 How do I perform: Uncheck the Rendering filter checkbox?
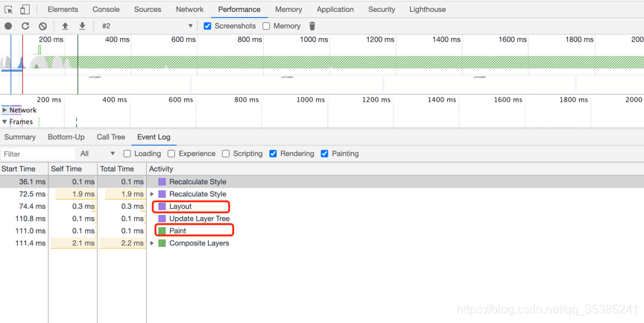tap(273, 154)
